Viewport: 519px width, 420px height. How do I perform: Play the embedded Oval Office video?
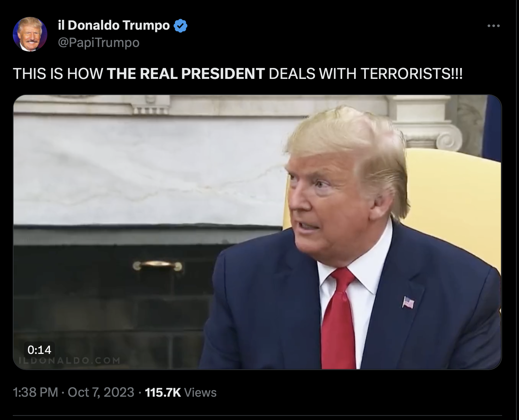pyautogui.click(x=257, y=232)
